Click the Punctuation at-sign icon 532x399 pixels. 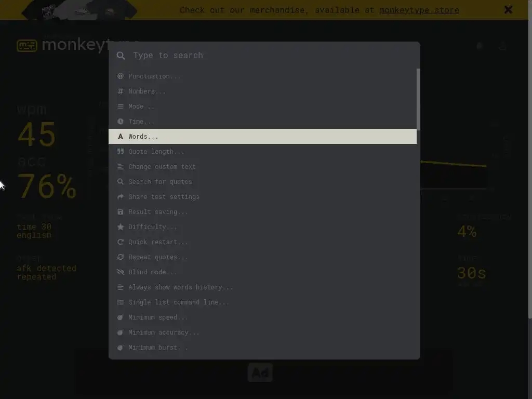tap(121, 76)
